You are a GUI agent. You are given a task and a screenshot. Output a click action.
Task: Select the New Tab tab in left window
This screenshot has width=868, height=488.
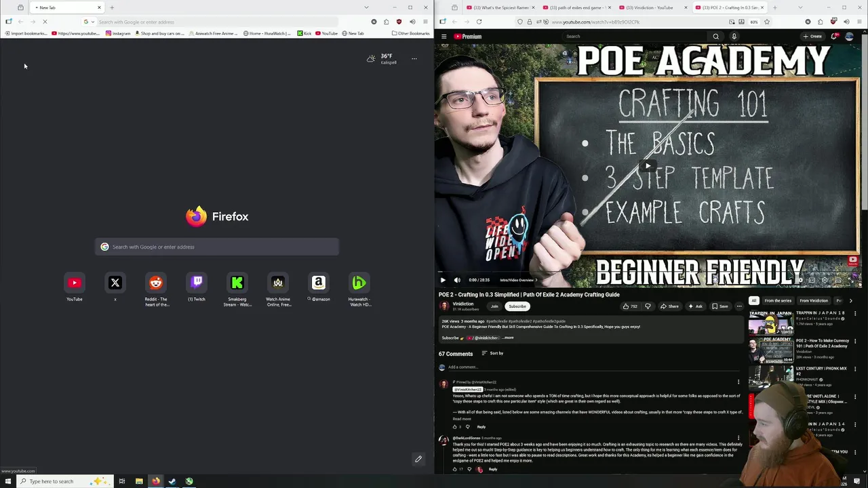[66, 7]
